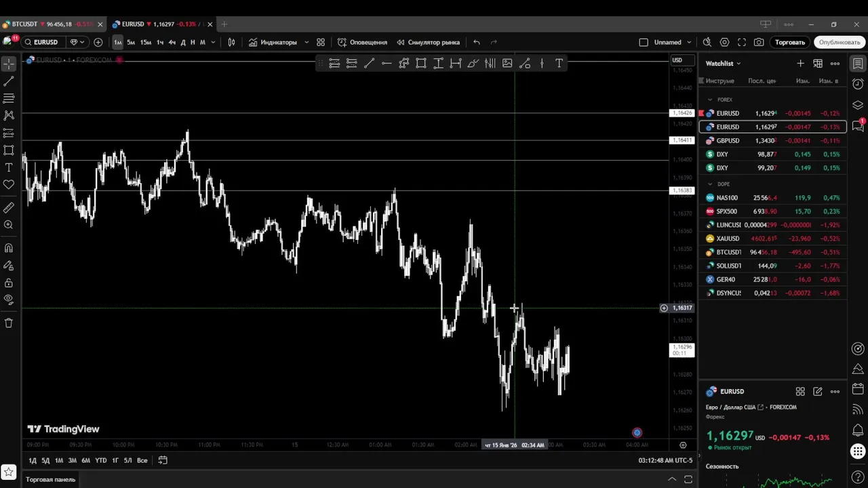The image size is (868, 488).
Task: Enter fullscreen mode
Action: click(742, 42)
